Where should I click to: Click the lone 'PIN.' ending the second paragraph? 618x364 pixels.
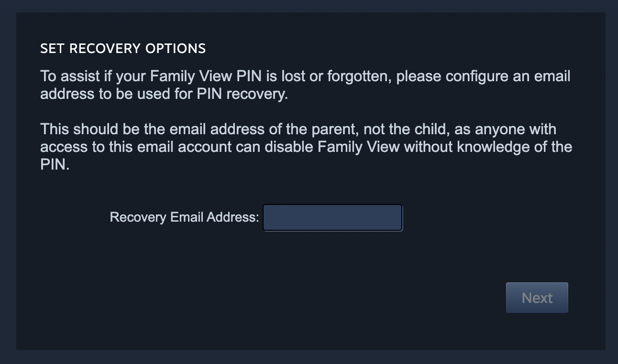tap(55, 164)
